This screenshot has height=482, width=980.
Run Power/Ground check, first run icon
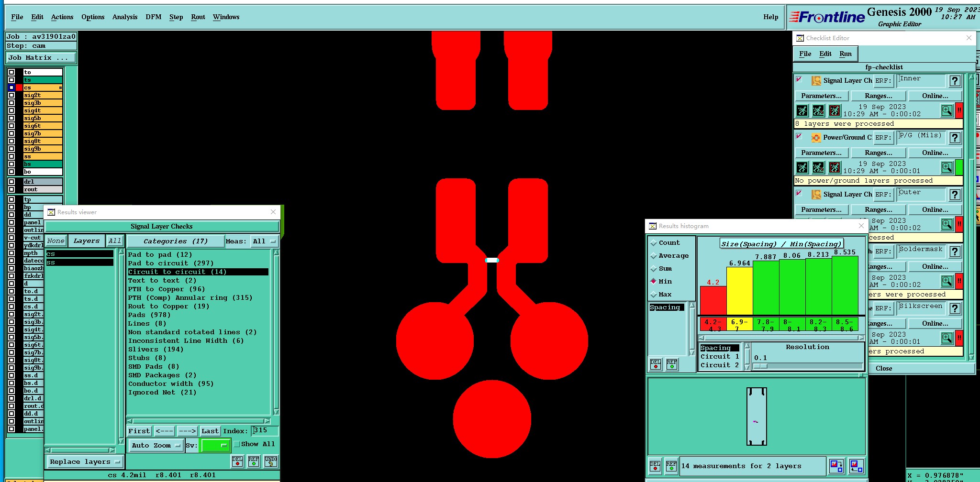coord(802,168)
